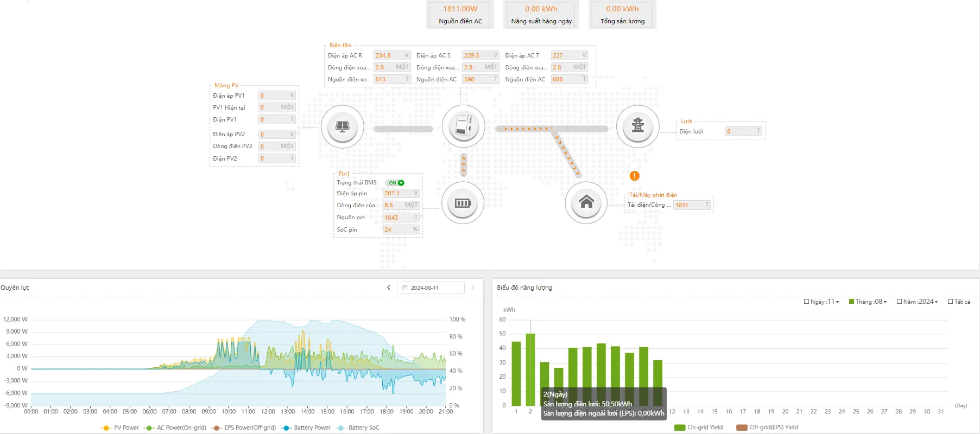The width and height of the screenshot is (980, 434).
Task: Click the Nguồn pin value 1843
Action: point(401,218)
